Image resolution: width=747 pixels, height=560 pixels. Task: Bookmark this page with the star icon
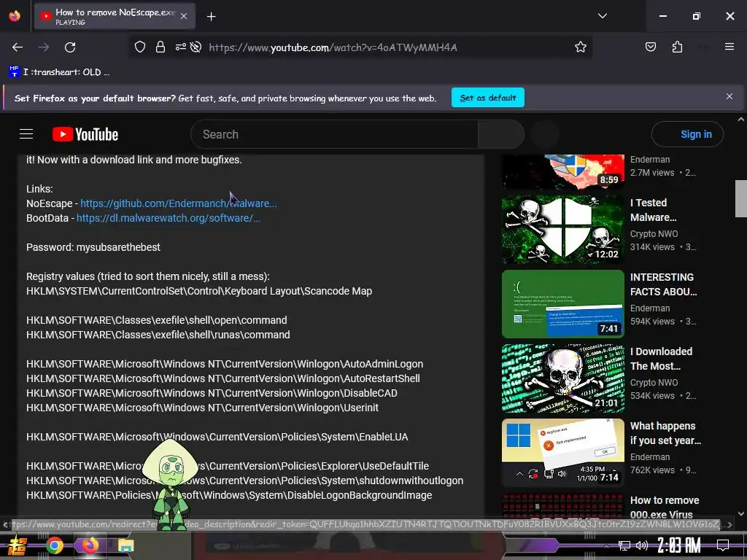(580, 47)
